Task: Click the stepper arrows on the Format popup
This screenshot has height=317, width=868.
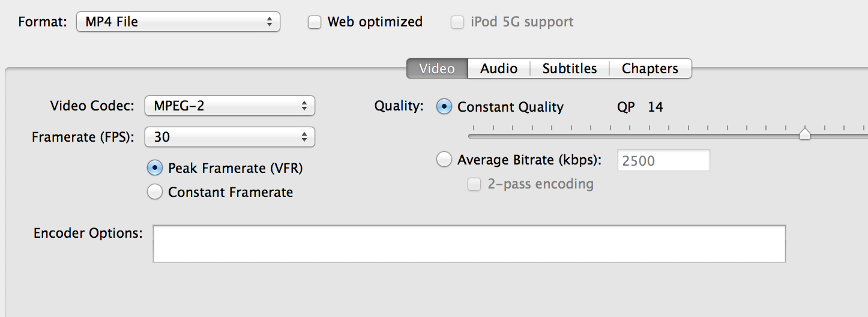Action: 270,22
